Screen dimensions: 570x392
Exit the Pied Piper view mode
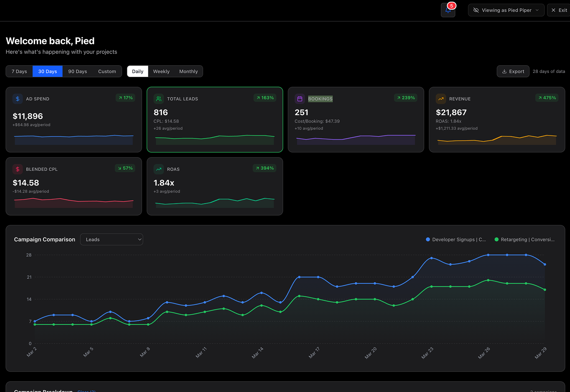(x=559, y=10)
